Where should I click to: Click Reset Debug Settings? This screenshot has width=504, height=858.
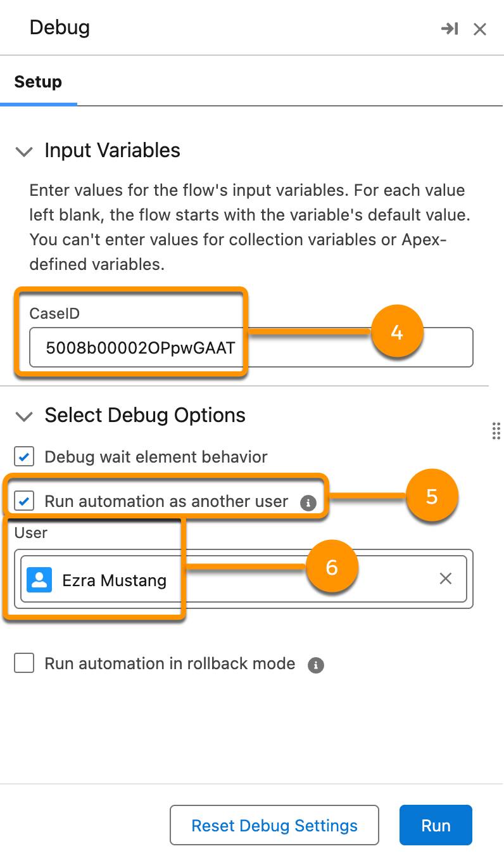click(x=274, y=825)
